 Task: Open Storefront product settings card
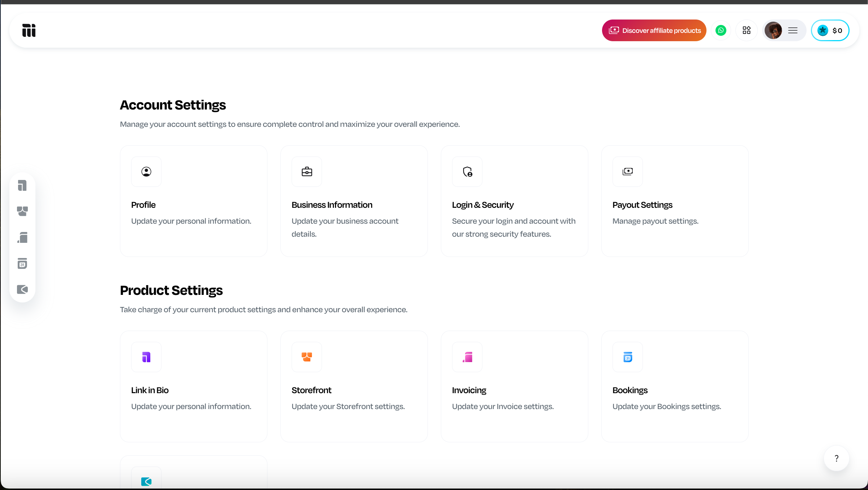pyautogui.click(x=354, y=387)
